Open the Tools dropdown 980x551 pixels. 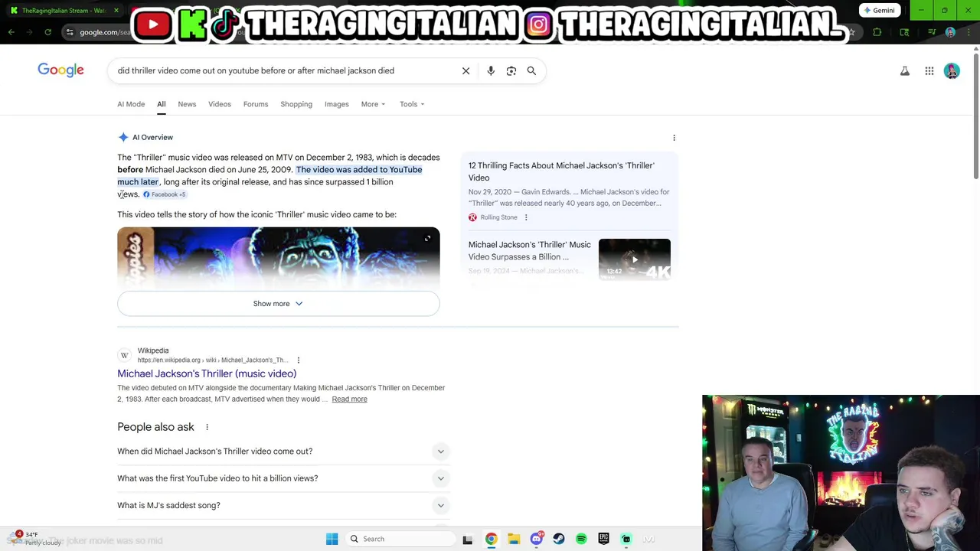pyautogui.click(x=412, y=104)
